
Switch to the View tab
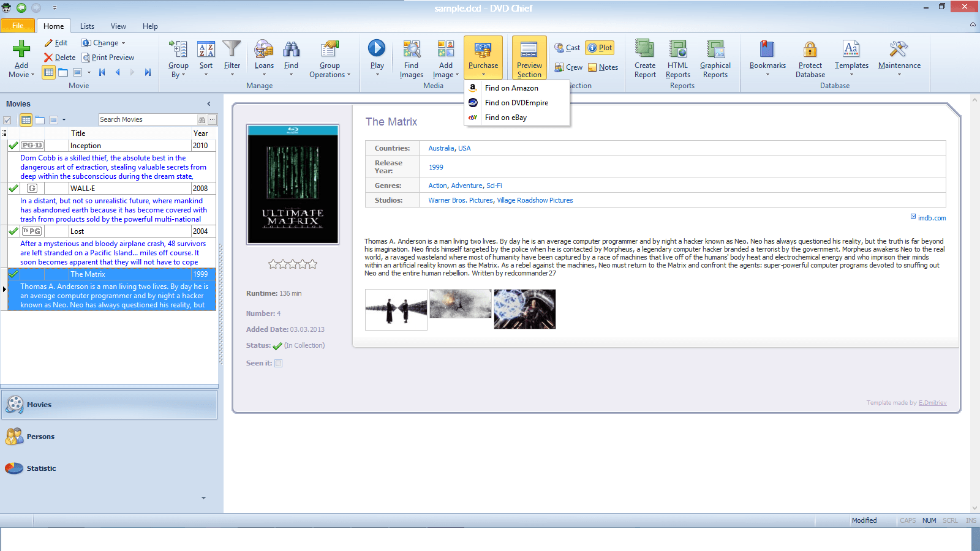point(118,26)
